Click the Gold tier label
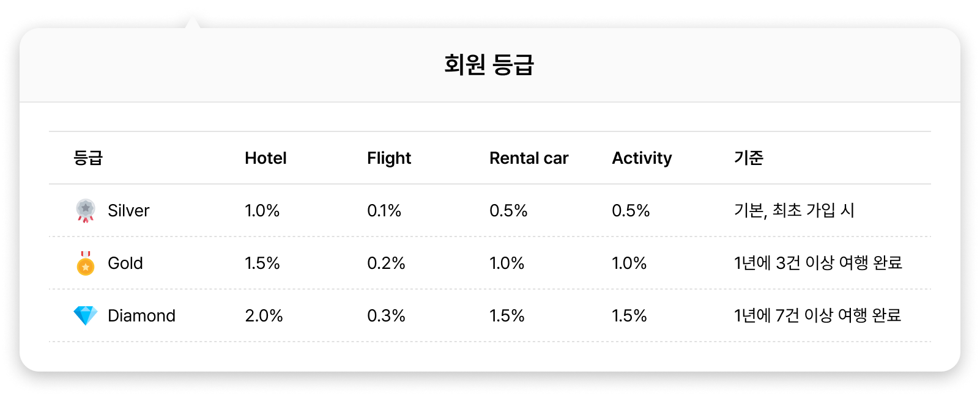 125,263
